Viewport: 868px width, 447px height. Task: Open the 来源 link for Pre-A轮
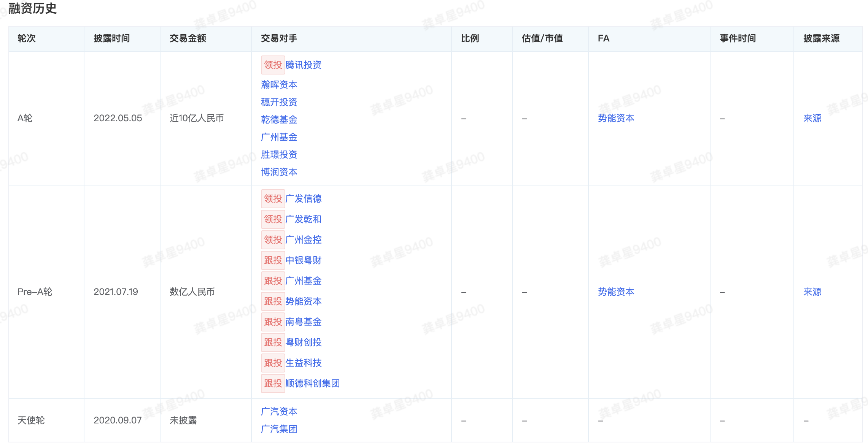pos(812,292)
